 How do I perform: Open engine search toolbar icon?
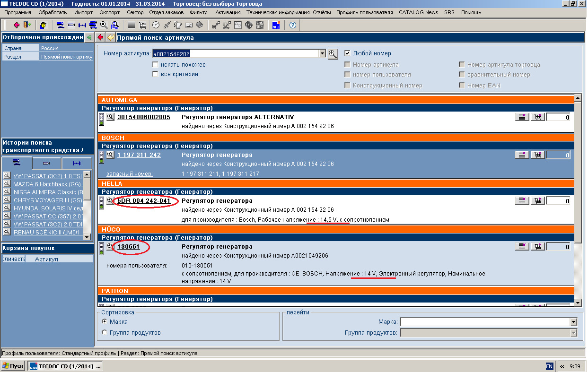(71, 25)
